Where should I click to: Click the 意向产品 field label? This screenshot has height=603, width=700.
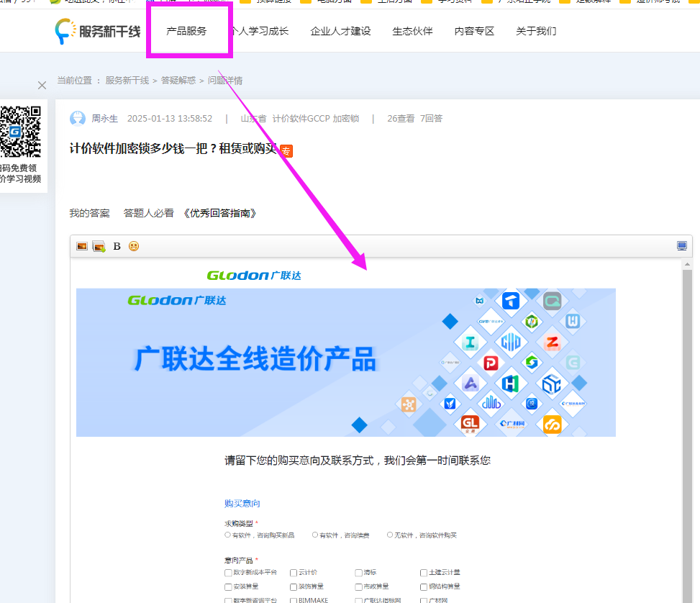[x=238, y=560]
